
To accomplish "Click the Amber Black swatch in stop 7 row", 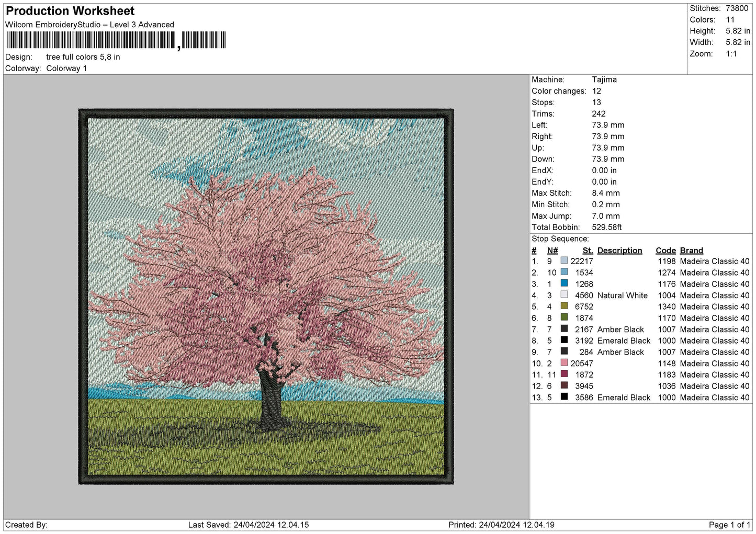I will click(x=564, y=329).
